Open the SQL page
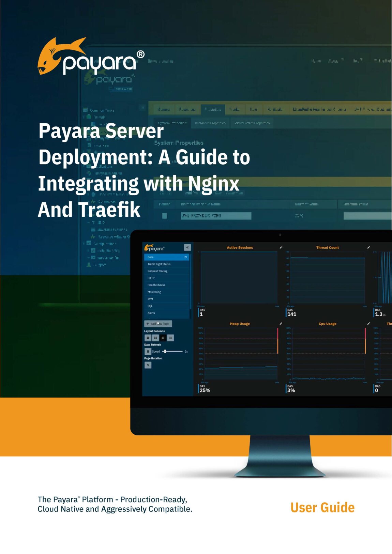This screenshot has width=392, height=554. (166, 306)
